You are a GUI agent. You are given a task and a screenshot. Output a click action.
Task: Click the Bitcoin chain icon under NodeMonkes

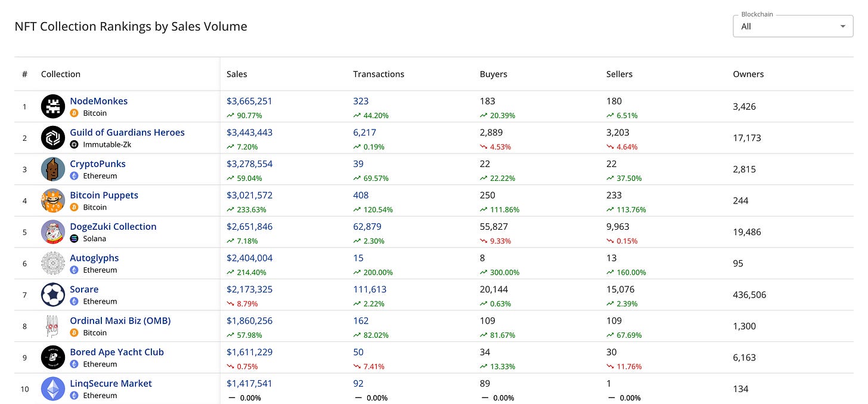click(75, 113)
